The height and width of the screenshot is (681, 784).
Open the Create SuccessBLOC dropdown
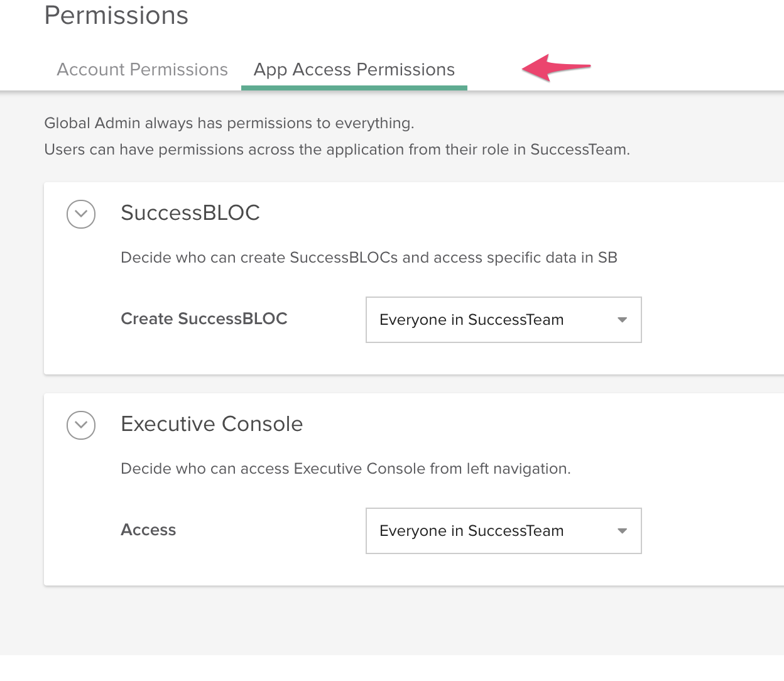(504, 320)
